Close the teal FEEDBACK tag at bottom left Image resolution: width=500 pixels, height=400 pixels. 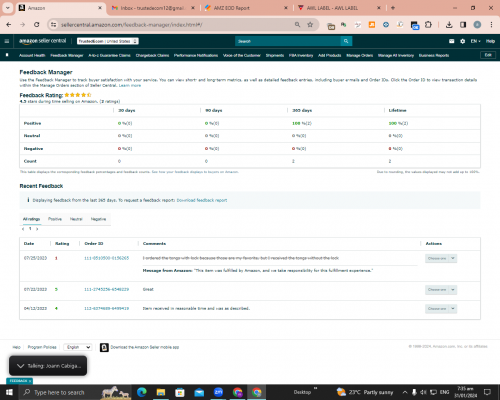tap(30, 381)
